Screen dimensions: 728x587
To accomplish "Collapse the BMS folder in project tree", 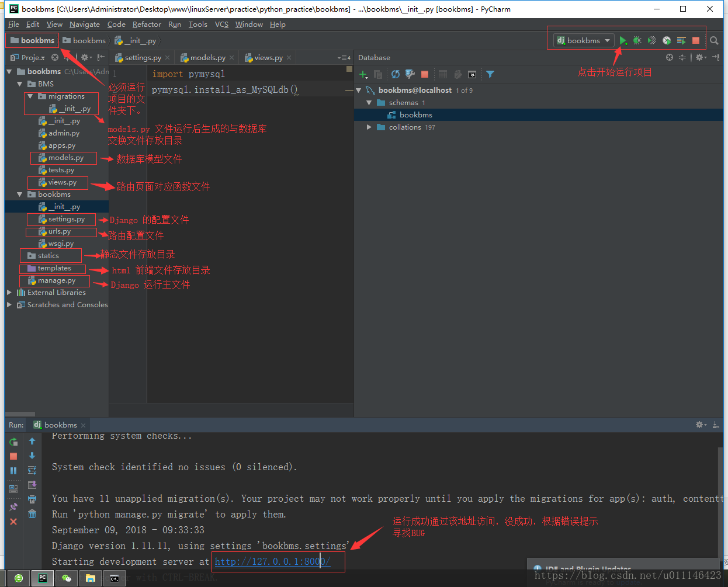I will coord(20,84).
